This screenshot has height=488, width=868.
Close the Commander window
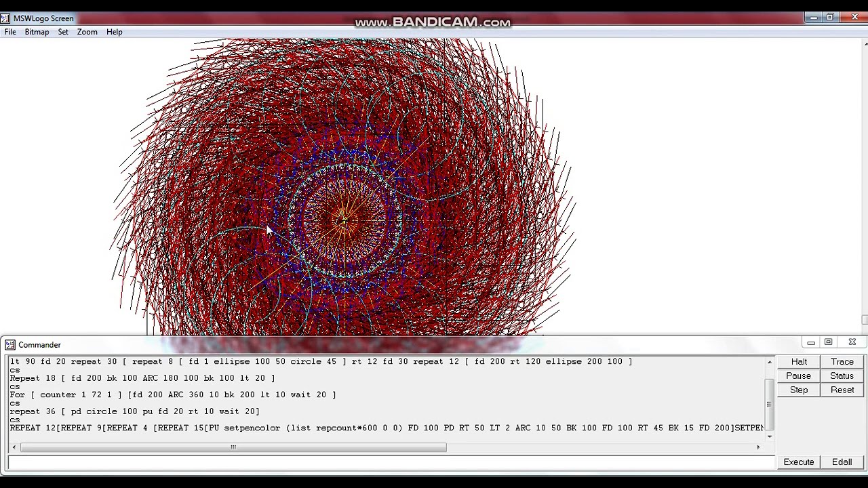[852, 342]
